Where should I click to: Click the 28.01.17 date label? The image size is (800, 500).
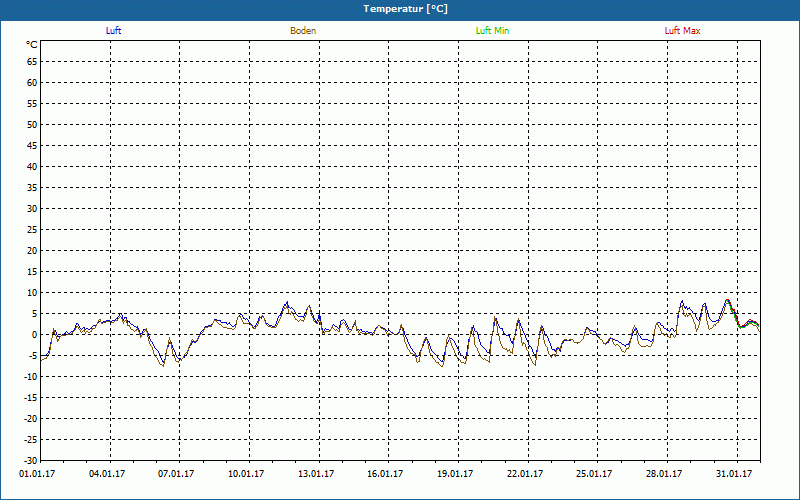[x=664, y=474]
